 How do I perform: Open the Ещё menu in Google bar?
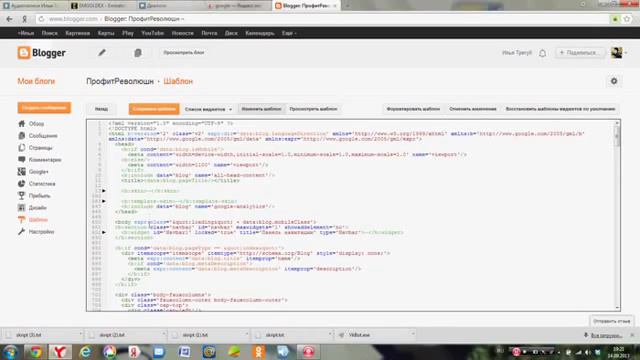coord(289,33)
